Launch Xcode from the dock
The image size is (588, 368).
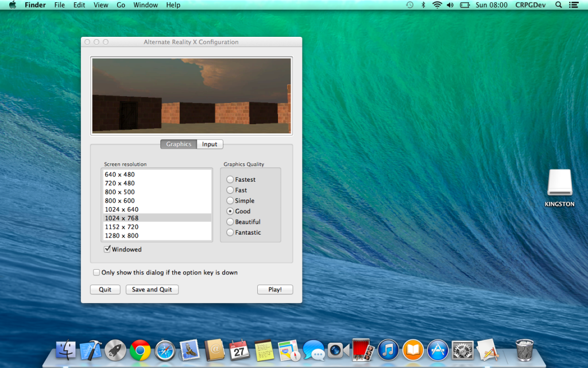[x=91, y=350]
